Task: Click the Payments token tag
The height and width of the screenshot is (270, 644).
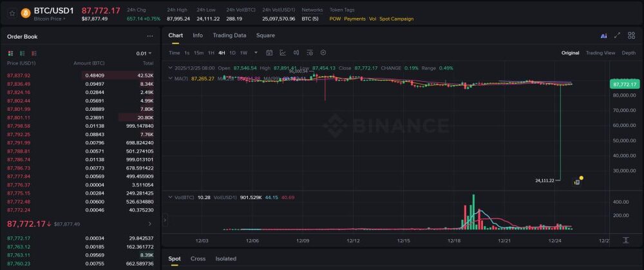Action: (355, 19)
